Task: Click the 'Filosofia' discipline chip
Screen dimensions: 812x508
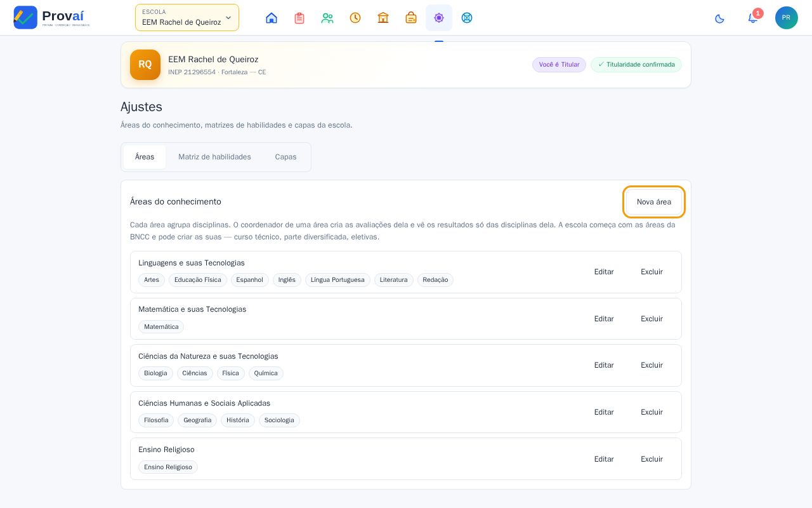Action: point(156,420)
